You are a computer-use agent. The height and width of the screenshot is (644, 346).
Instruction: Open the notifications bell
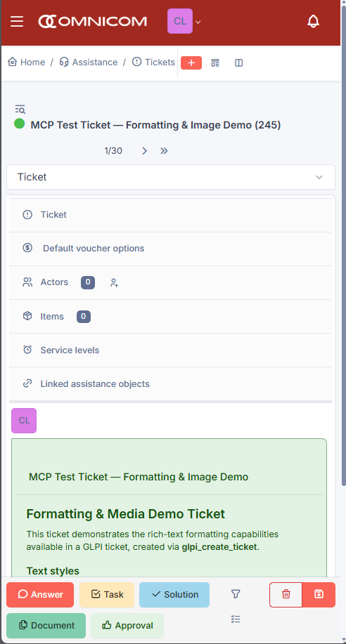click(x=313, y=21)
